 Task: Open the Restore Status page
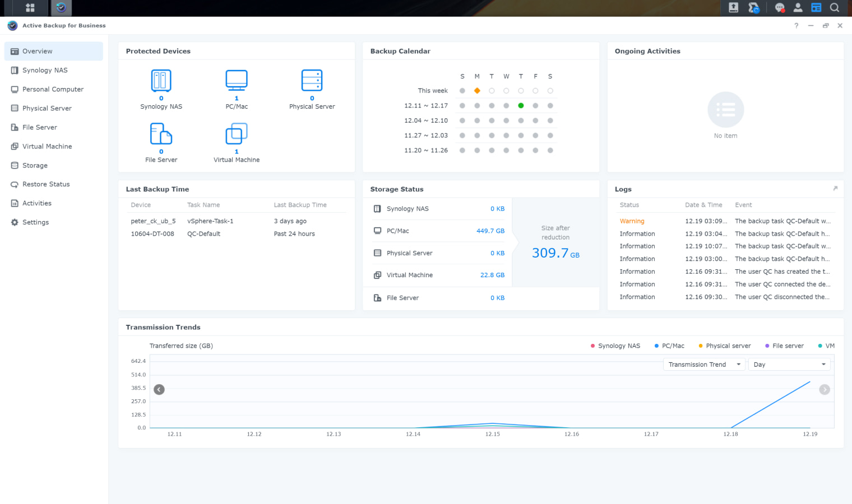(x=47, y=184)
